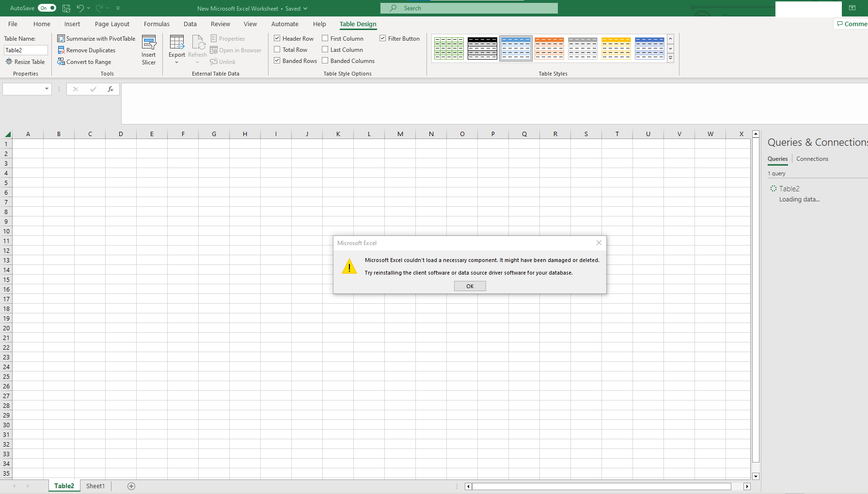The width and height of the screenshot is (868, 494).
Task: Click the Remove Duplicates tool
Action: tap(87, 50)
